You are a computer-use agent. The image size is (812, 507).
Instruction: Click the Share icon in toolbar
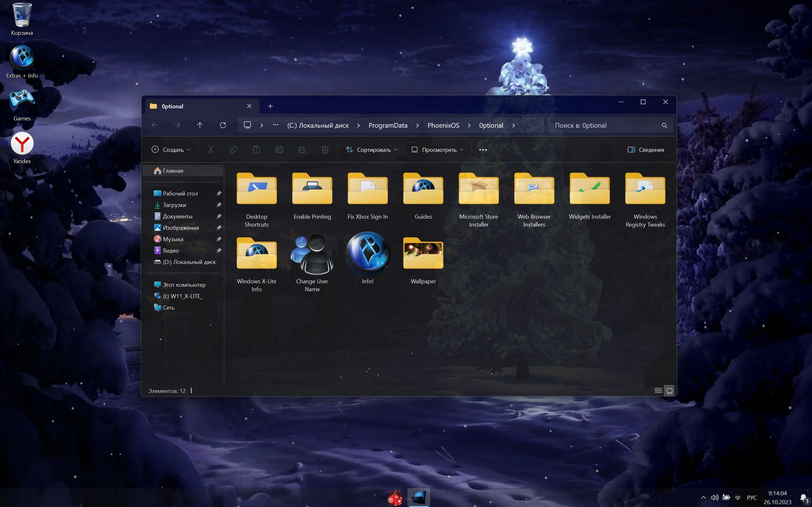pyautogui.click(x=302, y=150)
